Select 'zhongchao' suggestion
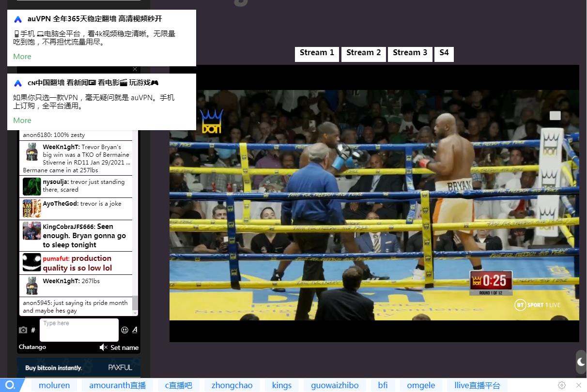 pyautogui.click(x=232, y=385)
